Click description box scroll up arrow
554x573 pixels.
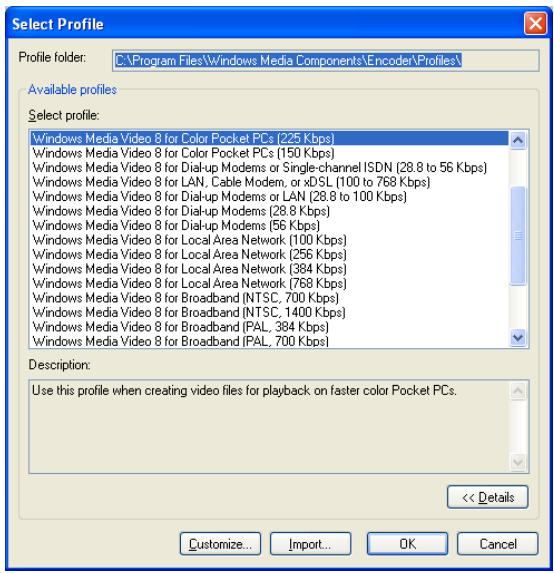pos(518,391)
